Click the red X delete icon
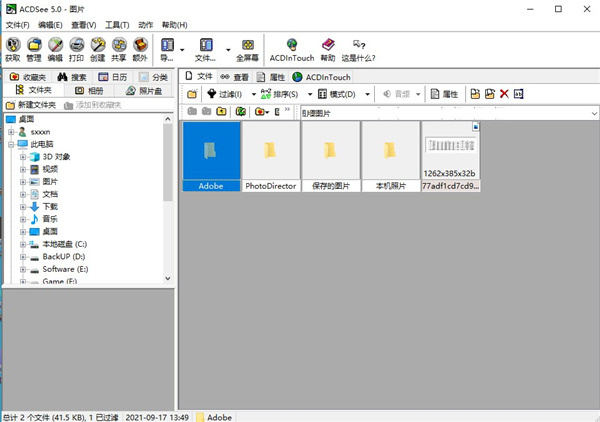 (504, 94)
